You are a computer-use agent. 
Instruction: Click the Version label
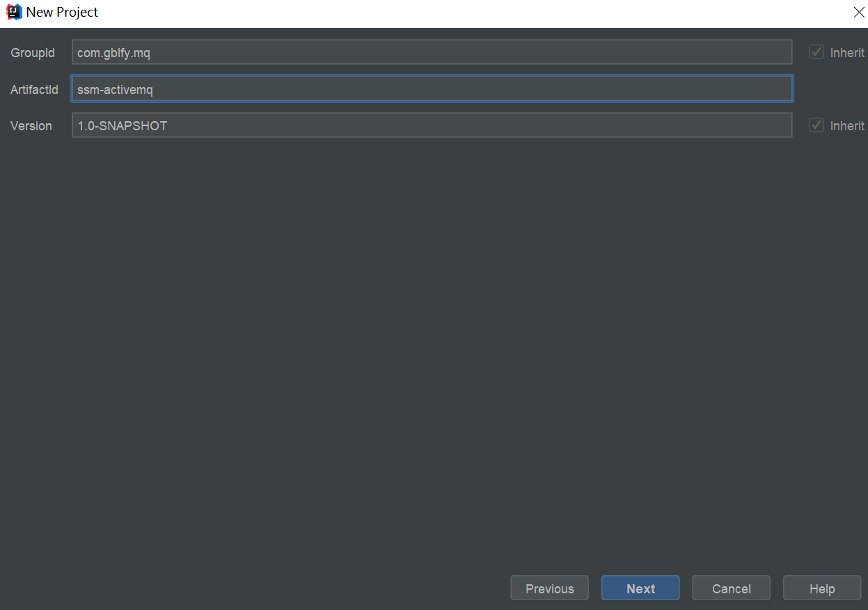click(x=31, y=126)
